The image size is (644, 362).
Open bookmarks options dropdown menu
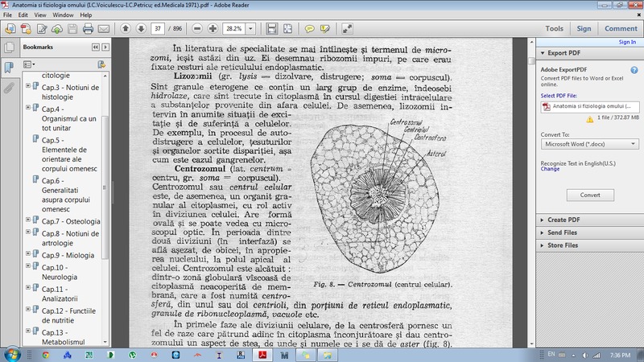pyautogui.click(x=29, y=64)
